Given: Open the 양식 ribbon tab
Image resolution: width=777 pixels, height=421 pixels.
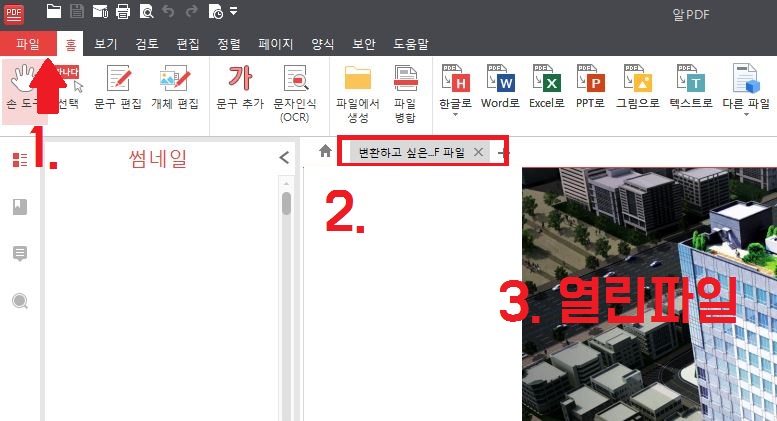Looking at the screenshot, I should point(323,44).
